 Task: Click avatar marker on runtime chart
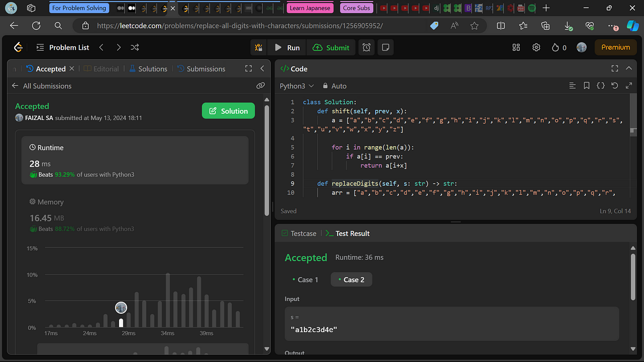click(121, 308)
